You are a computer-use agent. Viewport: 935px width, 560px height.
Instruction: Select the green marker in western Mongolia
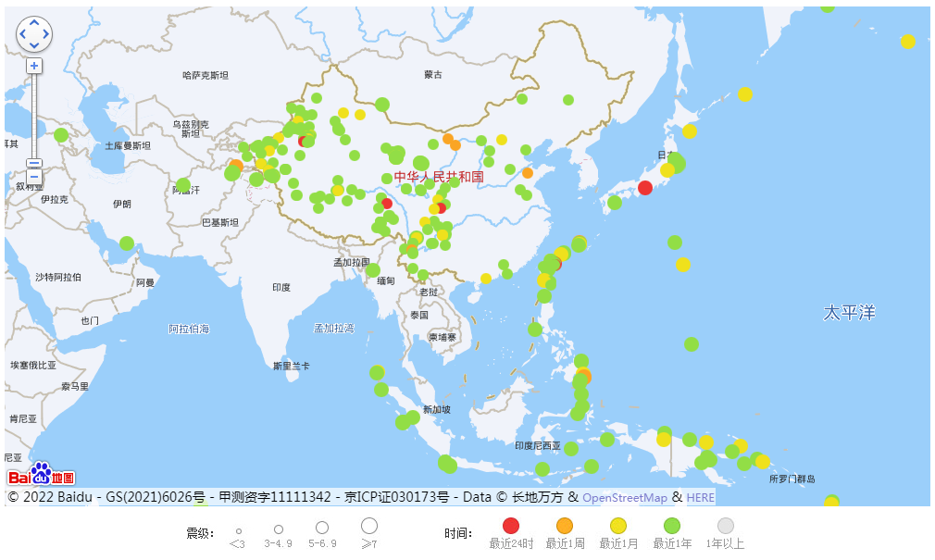coord(382,105)
